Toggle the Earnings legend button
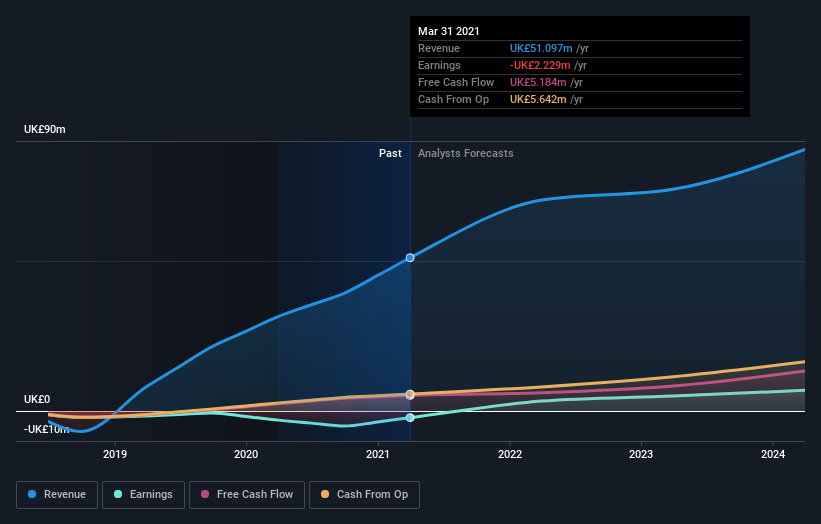 pyautogui.click(x=143, y=495)
